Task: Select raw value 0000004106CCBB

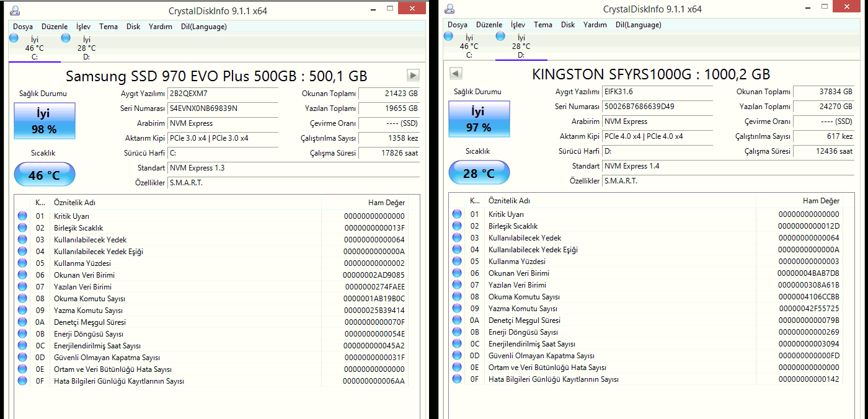Action: 808,297
